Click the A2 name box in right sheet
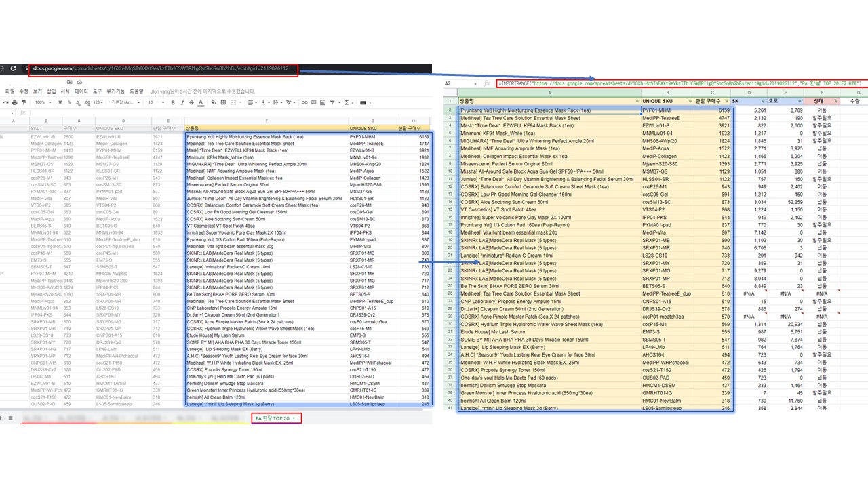Screen dimensions: 868x488 461,83
